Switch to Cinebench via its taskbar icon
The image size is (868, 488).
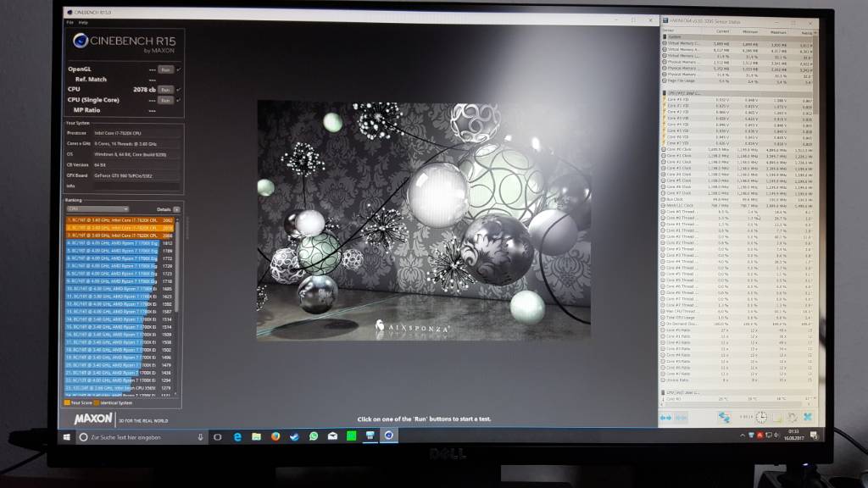click(388, 435)
